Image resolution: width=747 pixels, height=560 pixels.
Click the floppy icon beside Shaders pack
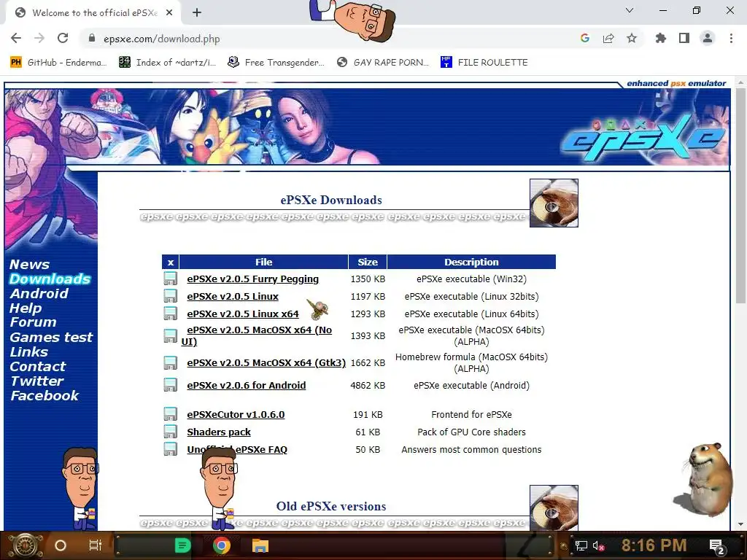point(170,432)
